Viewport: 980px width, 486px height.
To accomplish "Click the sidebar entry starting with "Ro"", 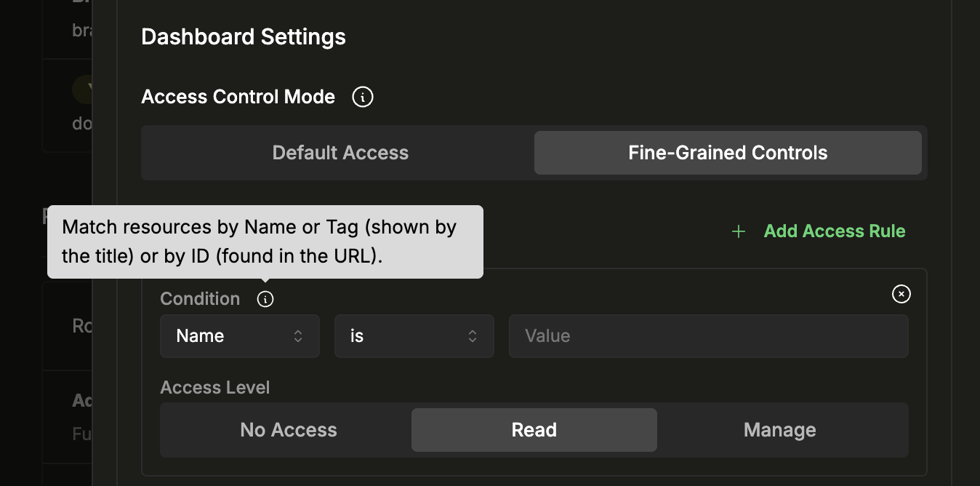I will coord(81,326).
